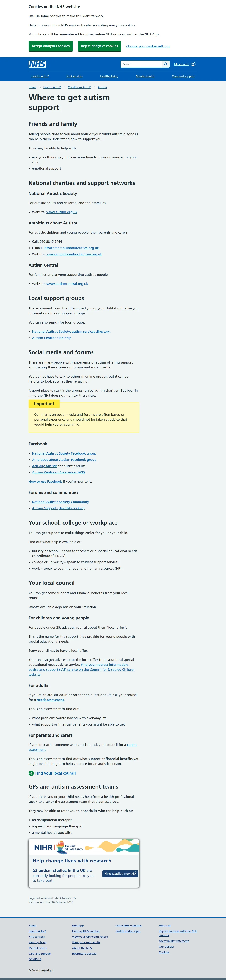The width and height of the screenshot is (226, 980).
Task: Click the search magnifier icon
Action: (165, 64)
